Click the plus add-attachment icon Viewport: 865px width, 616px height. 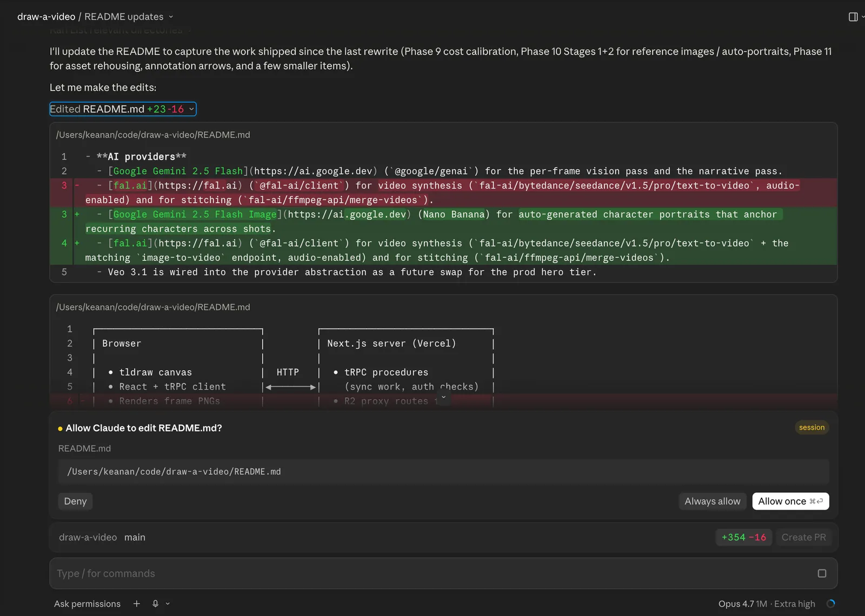[137, 604]
